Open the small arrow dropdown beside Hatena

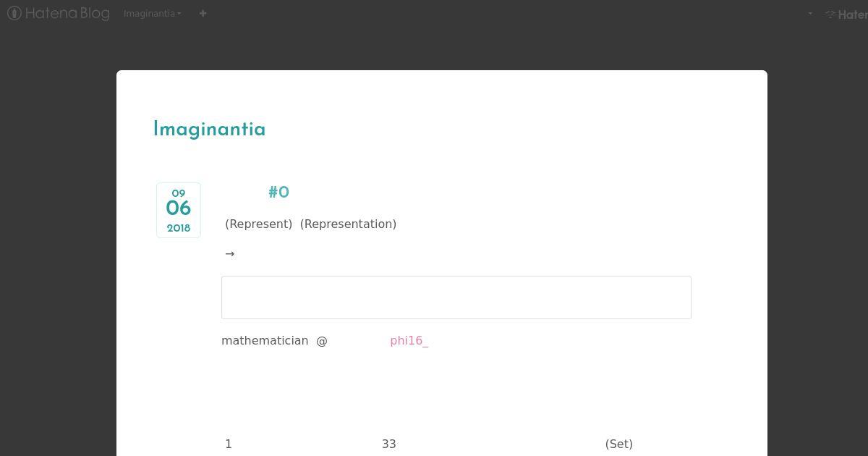(810, 13)
